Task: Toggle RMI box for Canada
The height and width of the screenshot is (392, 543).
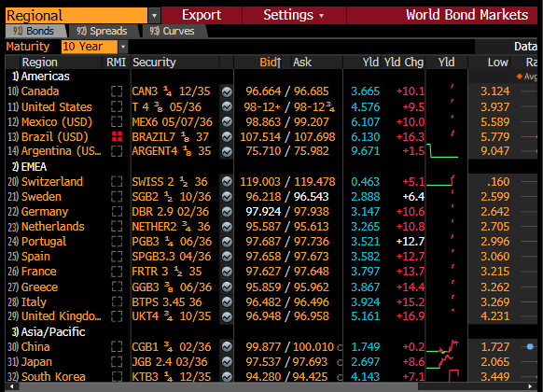Action: (x=117, y=91)
